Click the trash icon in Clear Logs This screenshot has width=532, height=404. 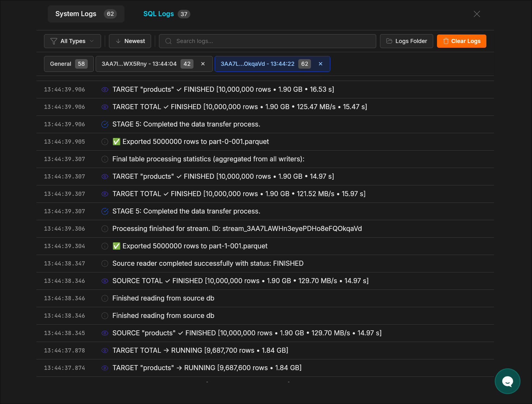click(x=446, y=41)
